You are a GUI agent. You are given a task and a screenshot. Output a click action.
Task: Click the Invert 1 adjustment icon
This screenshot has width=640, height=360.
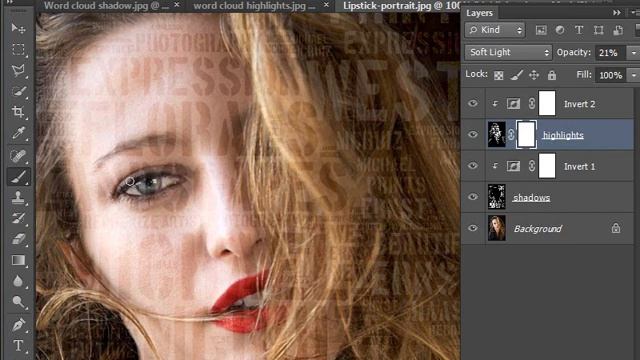click(x=513, y=166)
